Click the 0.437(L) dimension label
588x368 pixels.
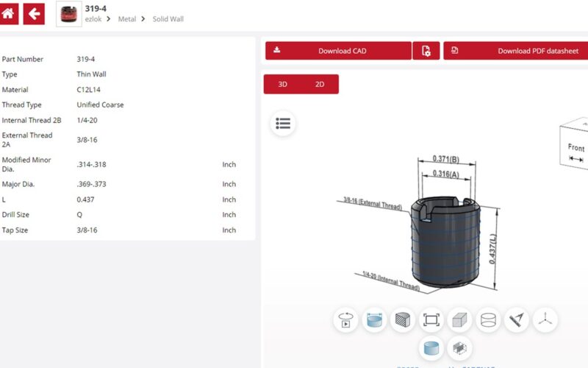pyautogui.click(x=492, y=249)
